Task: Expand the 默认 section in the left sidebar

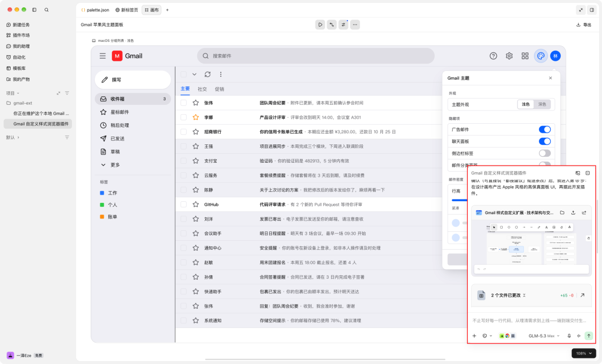Action: (x=13, y=138)
